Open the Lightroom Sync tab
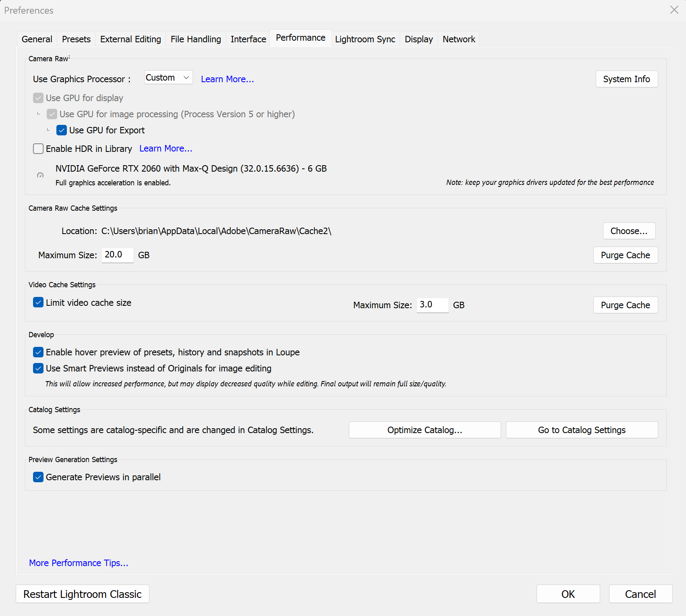 [365, 39]
